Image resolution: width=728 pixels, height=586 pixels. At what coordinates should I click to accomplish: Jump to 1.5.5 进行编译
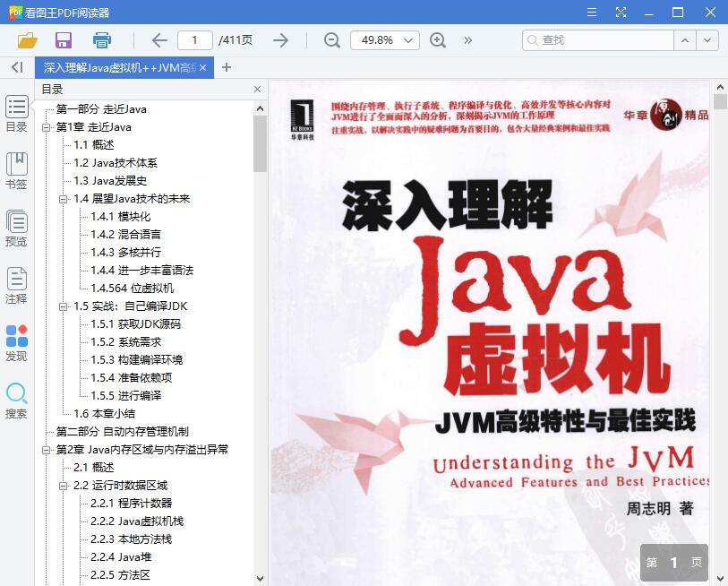(x=126, y=395)
